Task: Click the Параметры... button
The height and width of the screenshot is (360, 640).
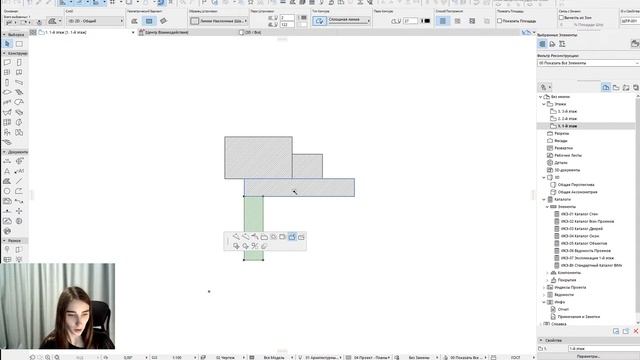Action: (588, 357)
